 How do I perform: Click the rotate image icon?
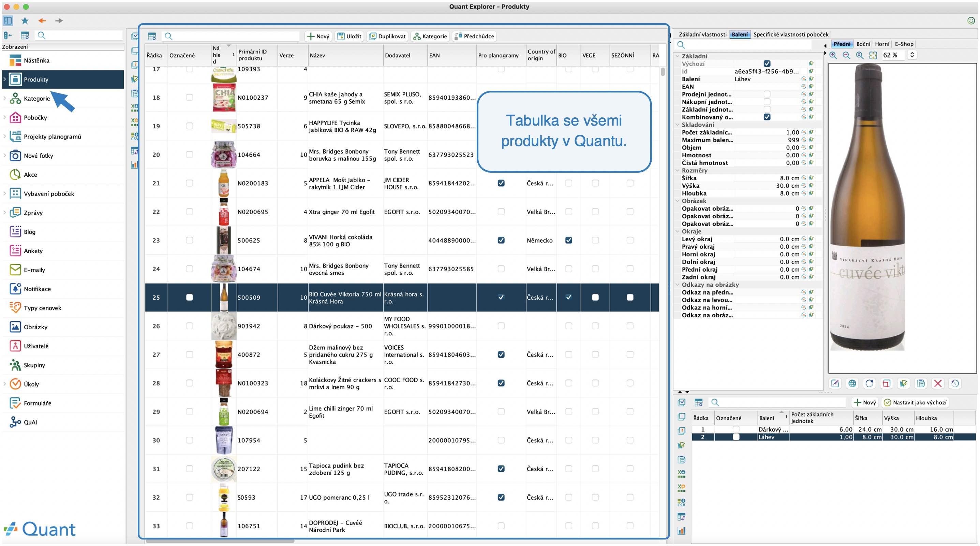point(870,384)
